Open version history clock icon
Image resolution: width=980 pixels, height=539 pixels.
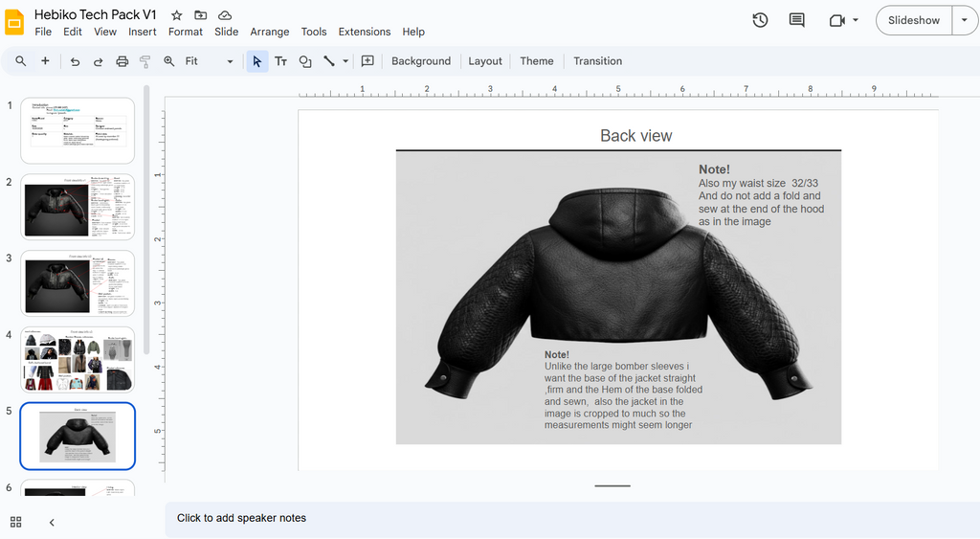[760, 20]
